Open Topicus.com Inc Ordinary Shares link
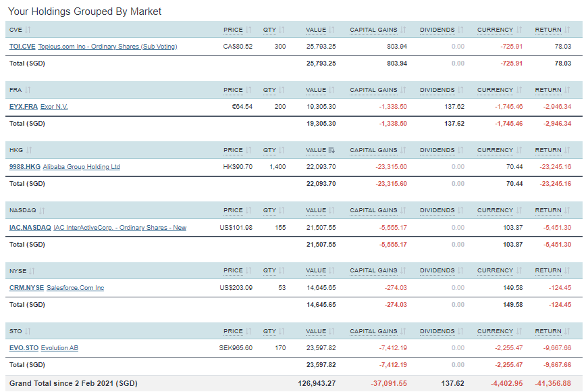 (107, 47)
